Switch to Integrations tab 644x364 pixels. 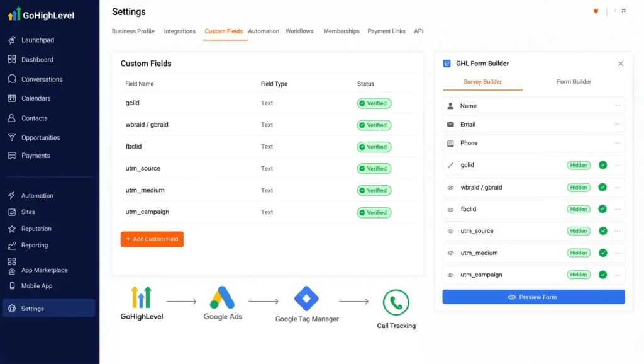click(179, 31)
